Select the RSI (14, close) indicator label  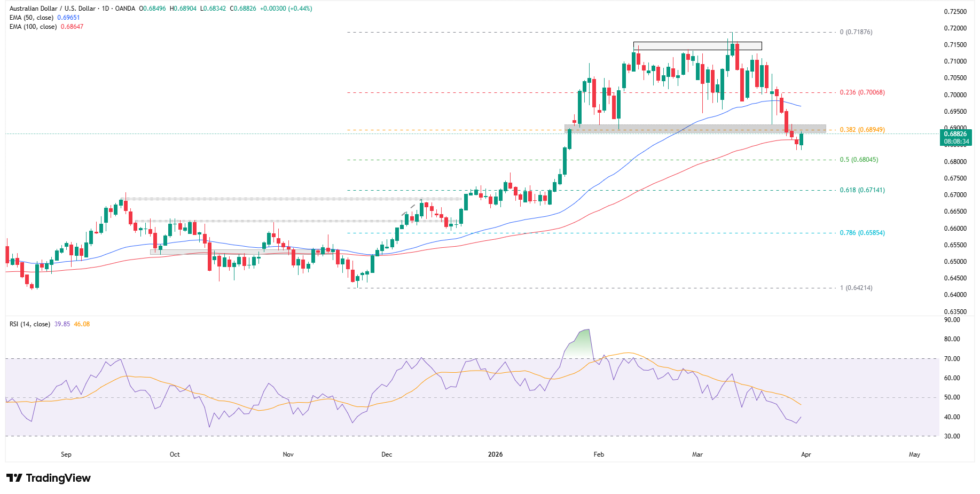click(30, 324)
